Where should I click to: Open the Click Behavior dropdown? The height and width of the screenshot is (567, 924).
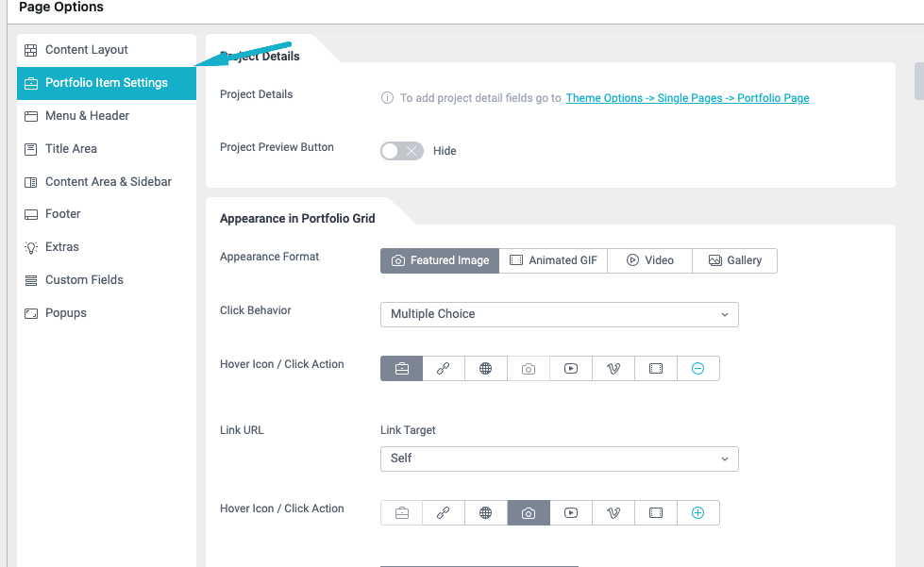[x=559, y=314]
